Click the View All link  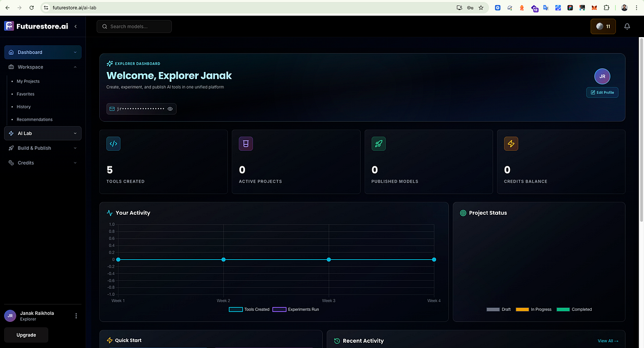tap(608, 340)
